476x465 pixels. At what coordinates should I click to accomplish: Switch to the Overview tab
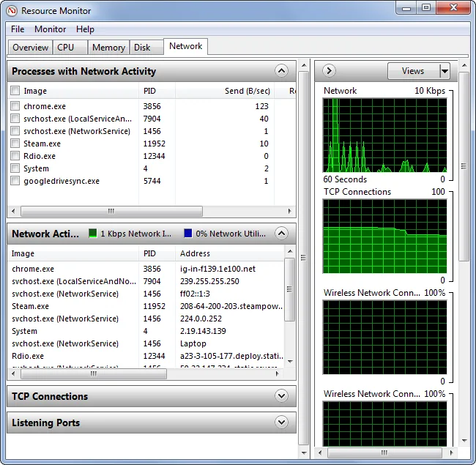pyautogui.click(x=30, y=48)
